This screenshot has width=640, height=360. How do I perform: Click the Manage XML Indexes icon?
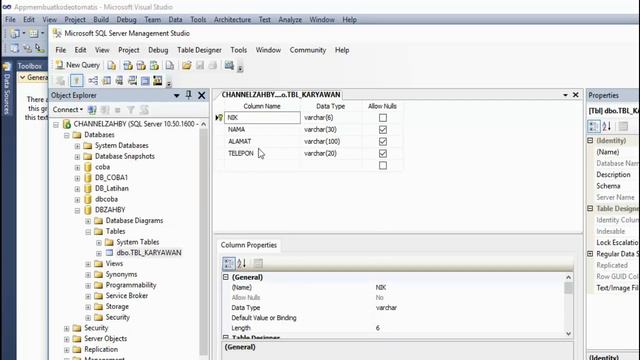click(132, 80)
